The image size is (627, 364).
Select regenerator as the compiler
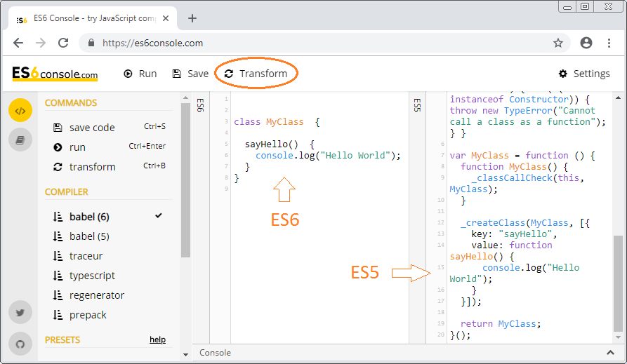[97, 295]
